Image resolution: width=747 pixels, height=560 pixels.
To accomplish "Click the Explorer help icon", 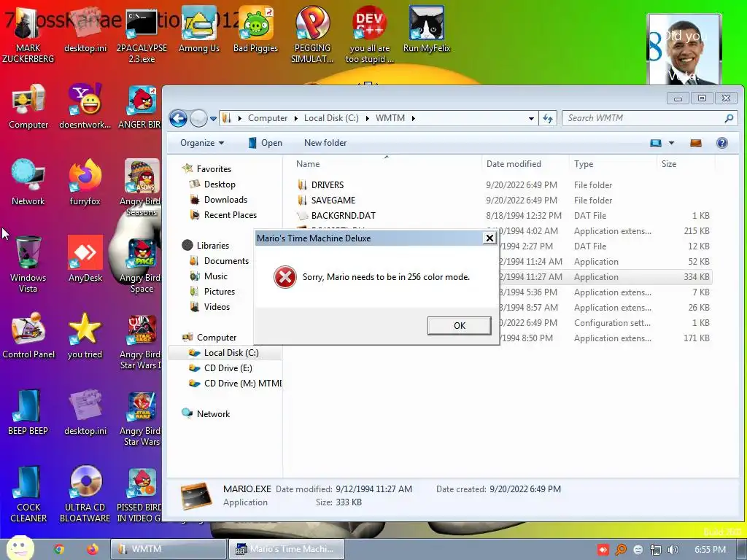I will tap(722, 143).
